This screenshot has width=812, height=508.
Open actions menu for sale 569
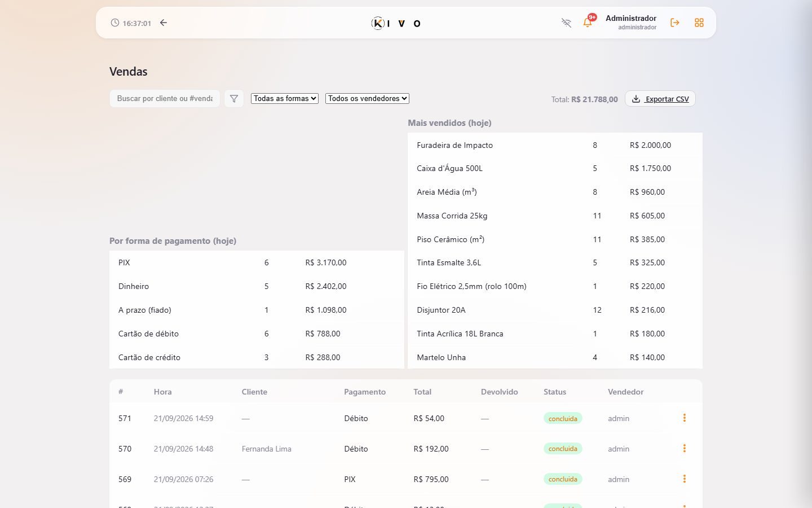[685, 479]
